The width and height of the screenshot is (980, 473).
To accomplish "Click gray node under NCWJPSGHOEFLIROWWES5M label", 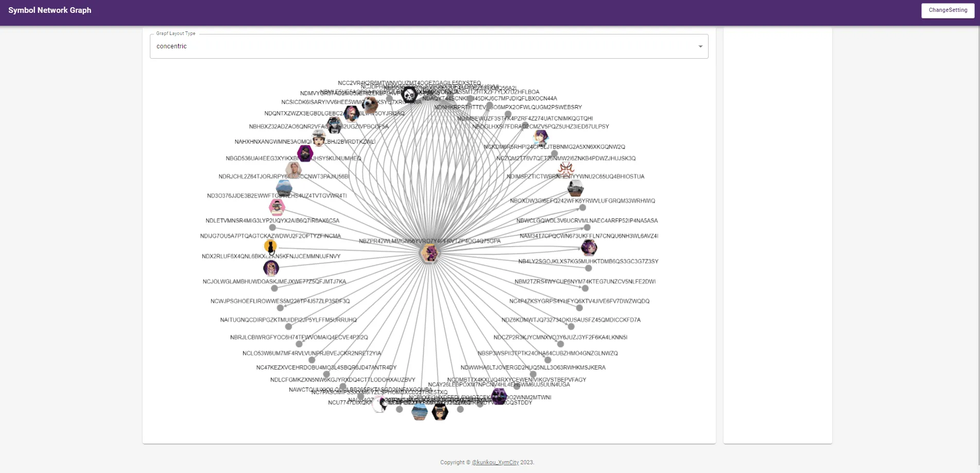I will pyautogui.click(x=280, y=308).
